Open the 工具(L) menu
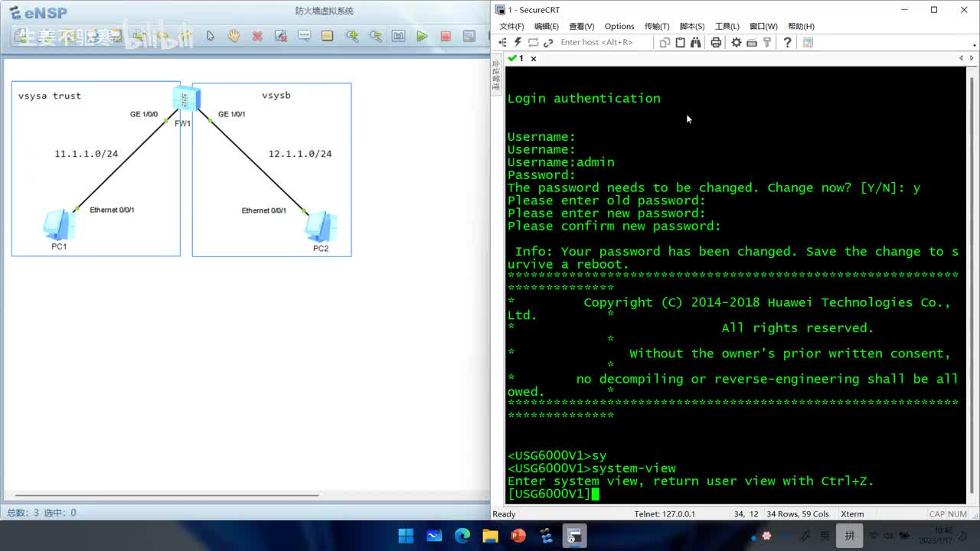 tap(727, 26)
